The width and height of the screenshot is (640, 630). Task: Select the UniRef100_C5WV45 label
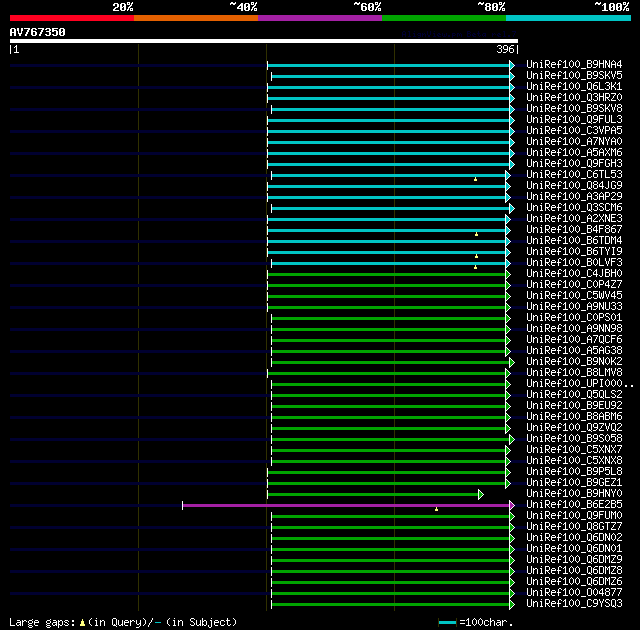(x=574, y=296)
